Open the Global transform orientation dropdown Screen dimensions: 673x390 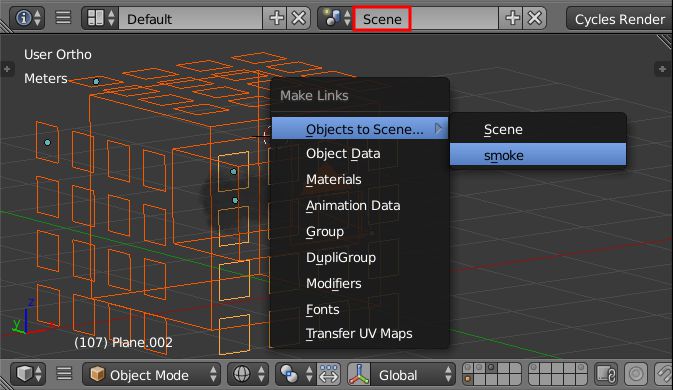coord(412,375)
